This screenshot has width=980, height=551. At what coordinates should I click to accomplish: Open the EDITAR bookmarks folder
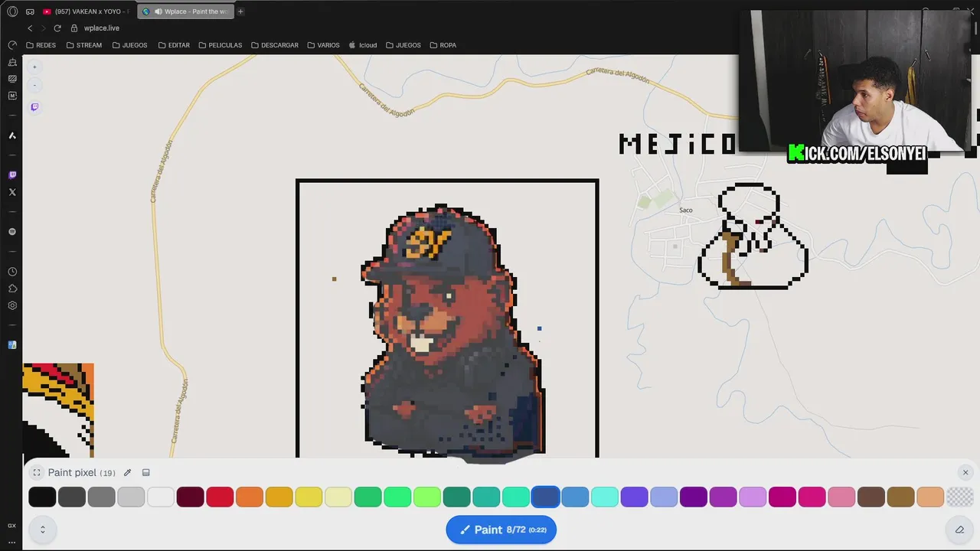pos(174,45)
